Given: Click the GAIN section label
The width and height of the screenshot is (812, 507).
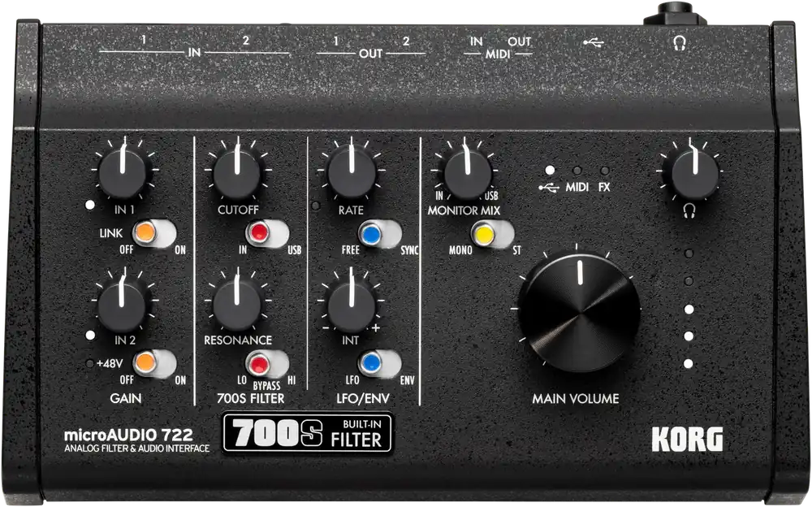Looking at the screenshot, I should [125, 398].
